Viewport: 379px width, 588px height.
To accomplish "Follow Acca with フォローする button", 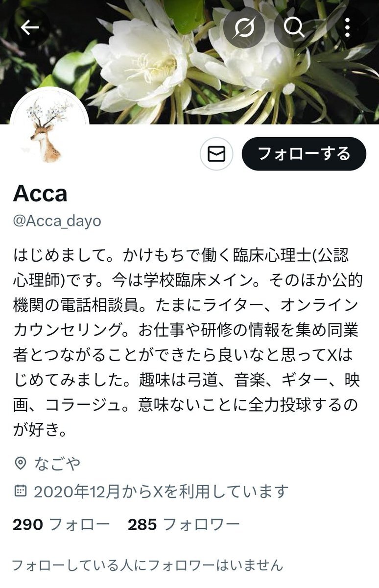I will pyautogui.click(x=304, y=154).
